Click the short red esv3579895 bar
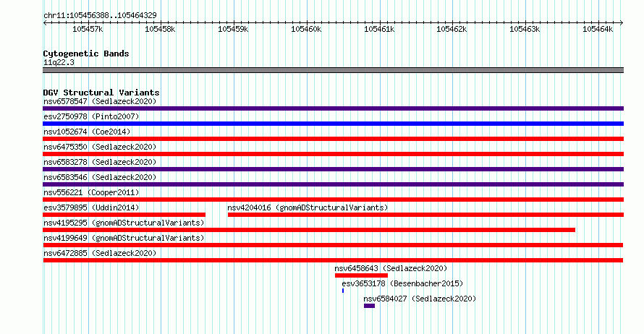Viewport: 644px width, 334px height. pyautogui.click(x=124, y=215)
